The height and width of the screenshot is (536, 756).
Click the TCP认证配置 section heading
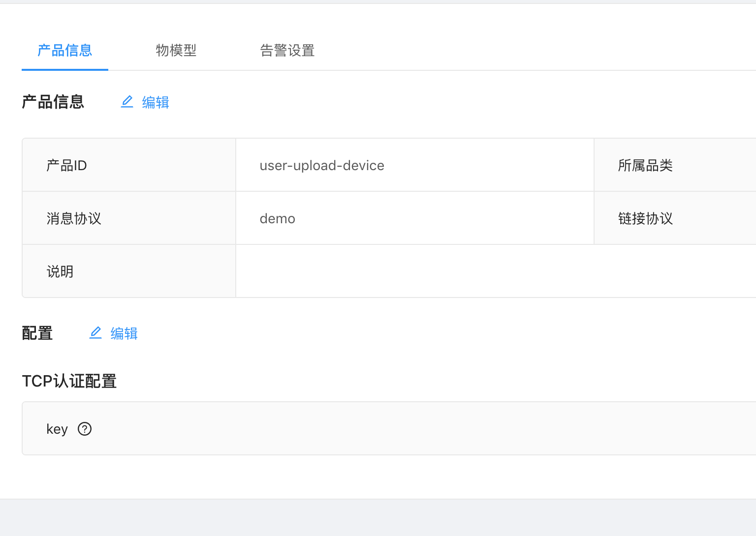(x=69, y=381)
